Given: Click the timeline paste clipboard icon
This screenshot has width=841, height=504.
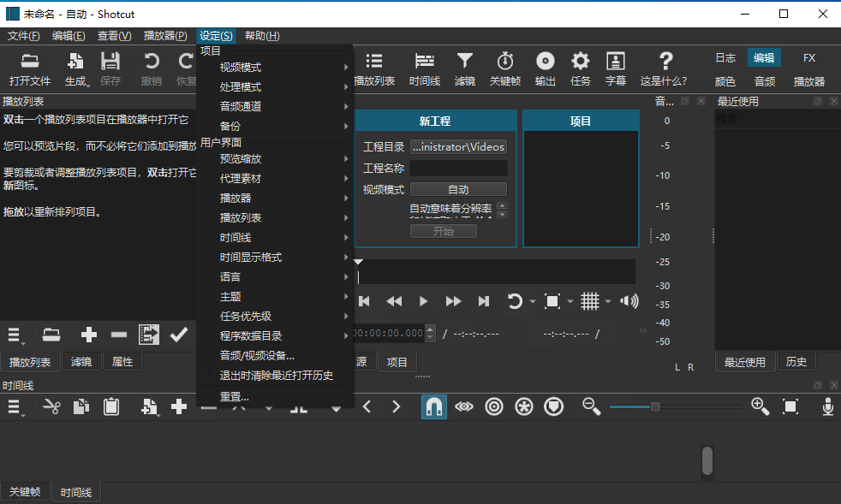Looking at the screenshot, I should point(111,407).
